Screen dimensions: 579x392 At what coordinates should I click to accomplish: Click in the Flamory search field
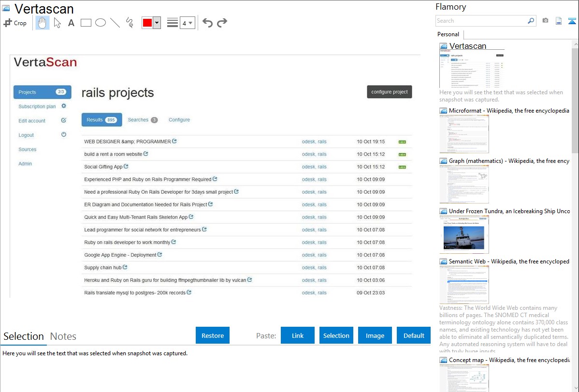click(x=481, y=21)
